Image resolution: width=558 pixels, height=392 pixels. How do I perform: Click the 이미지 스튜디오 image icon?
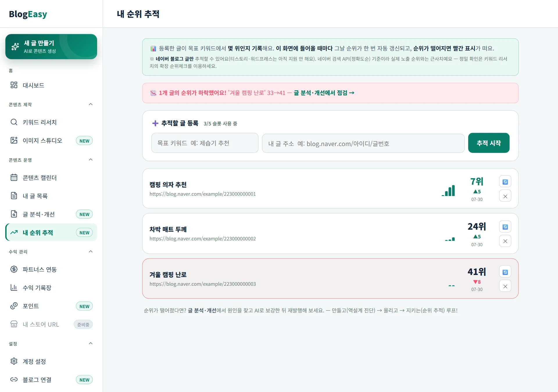tap(14, 140)
